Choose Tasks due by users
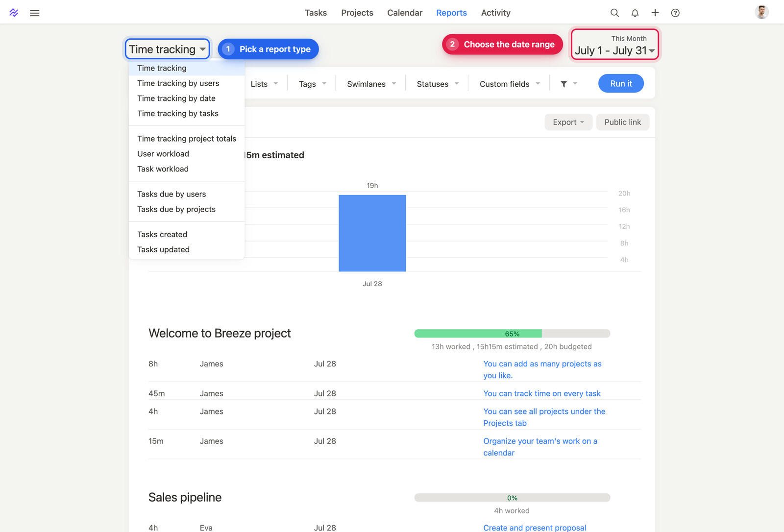The height and width of the screenshot is (532, 784). click(x=187, y=194)
